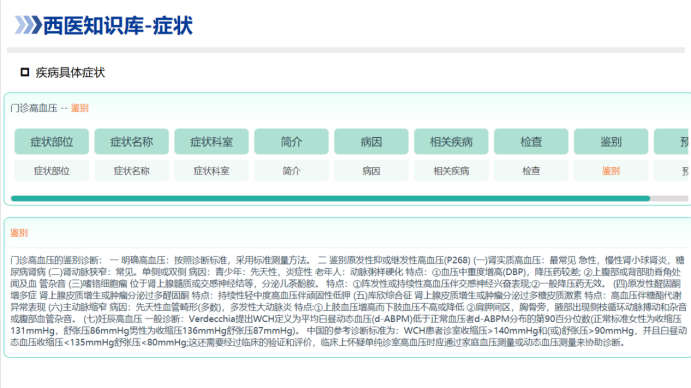The image size is (691, 388).
Task: Select the 检查 tab in the lower row
Action: (x=531, y=171)
